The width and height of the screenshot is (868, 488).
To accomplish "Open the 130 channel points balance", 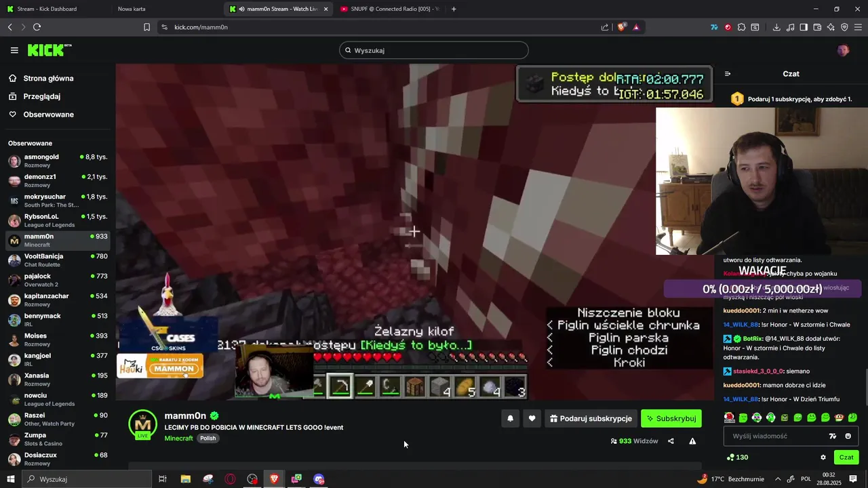I will click(737, 457).
